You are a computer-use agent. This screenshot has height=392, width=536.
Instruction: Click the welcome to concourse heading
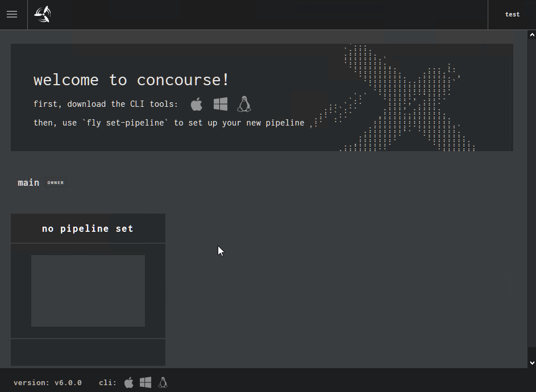click(131, 80)
